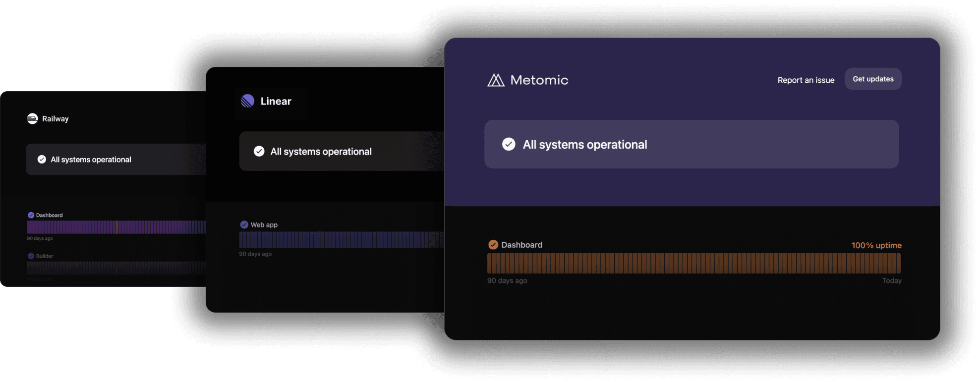
Task: Click the Linear brand name
Action: point(276,101)
